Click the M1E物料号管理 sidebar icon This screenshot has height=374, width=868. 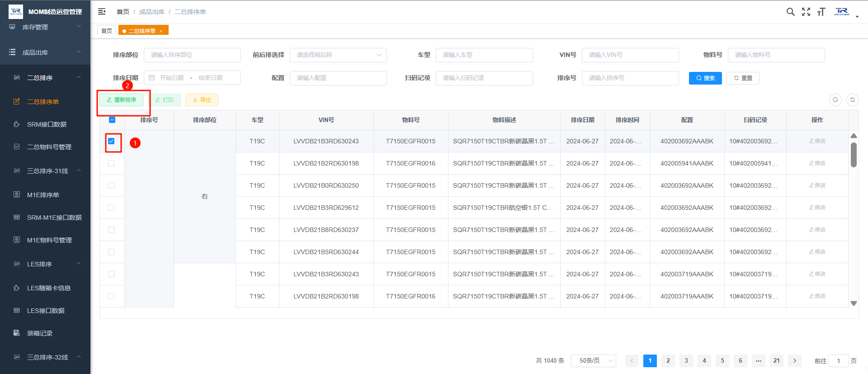click(17, 240)
